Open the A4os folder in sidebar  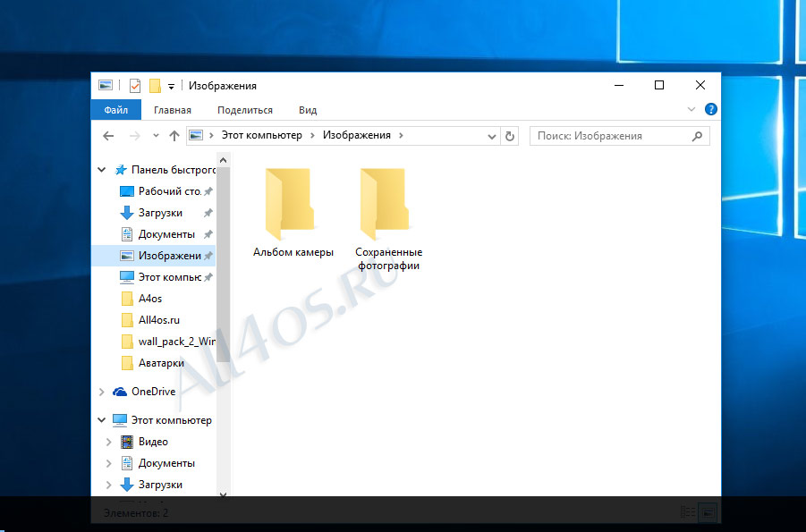point(142,299)
